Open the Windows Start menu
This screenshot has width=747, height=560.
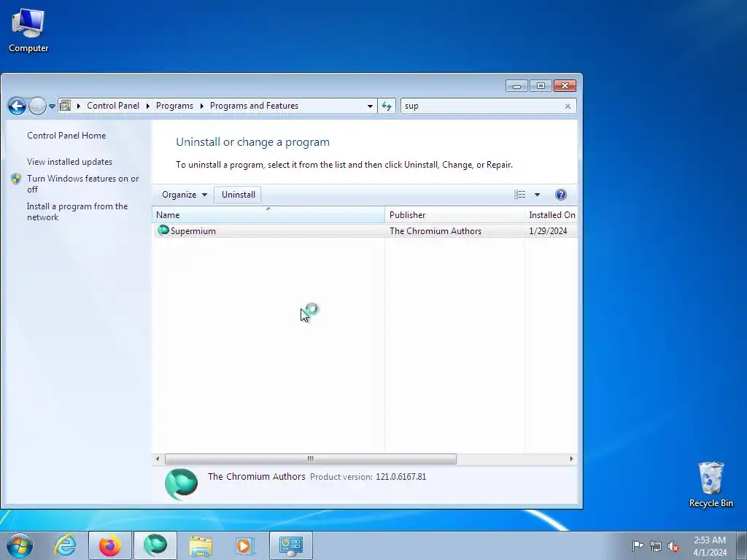tap(20, 545)
